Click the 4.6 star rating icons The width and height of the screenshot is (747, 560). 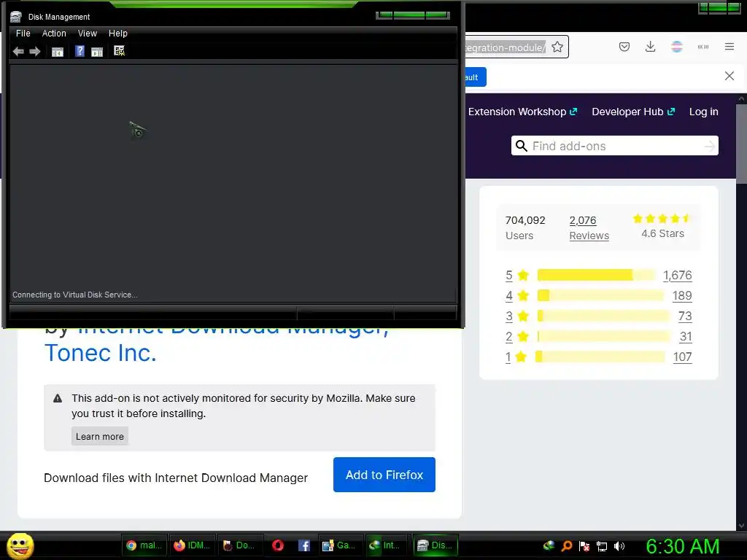(x=662, y=219)
